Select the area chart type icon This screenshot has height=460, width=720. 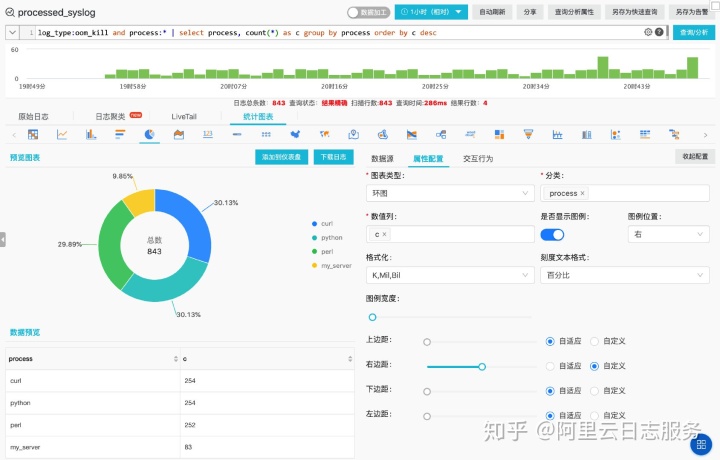point(179,135)
